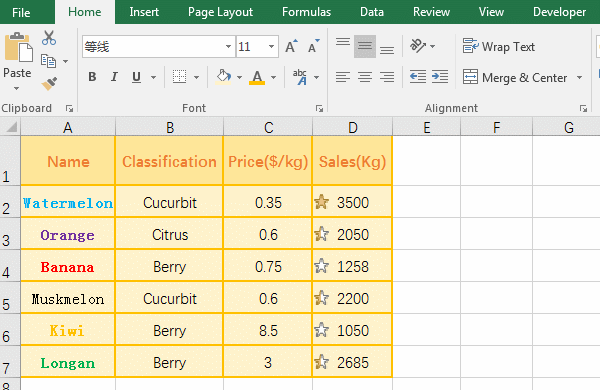Select the Classification header cell
The height and width of the screenshot is (390, 600).
coord(169,161)
